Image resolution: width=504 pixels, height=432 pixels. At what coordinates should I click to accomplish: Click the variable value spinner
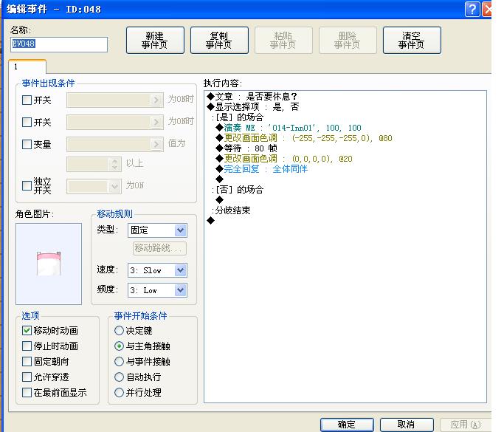(x=115, y=164)
